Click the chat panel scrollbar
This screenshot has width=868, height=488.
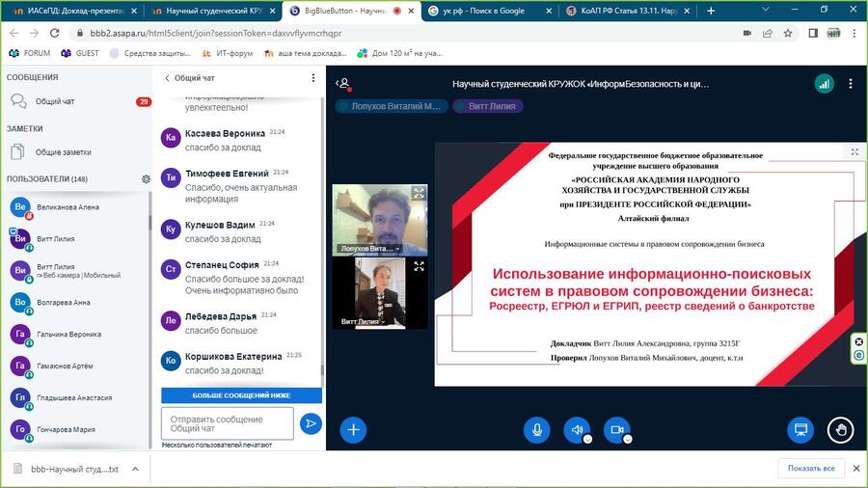pos(322,369)
